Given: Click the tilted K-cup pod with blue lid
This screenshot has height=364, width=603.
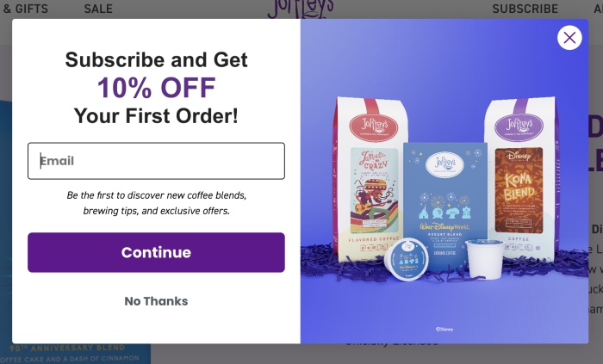Looking at the screenshot, I should click(406, 260).
